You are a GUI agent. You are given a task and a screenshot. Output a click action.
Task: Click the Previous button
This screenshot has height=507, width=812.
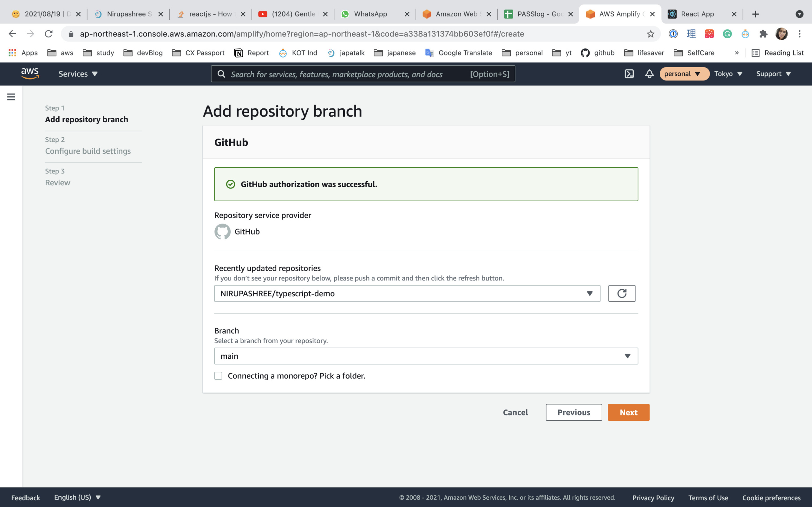tap(573, 412)
